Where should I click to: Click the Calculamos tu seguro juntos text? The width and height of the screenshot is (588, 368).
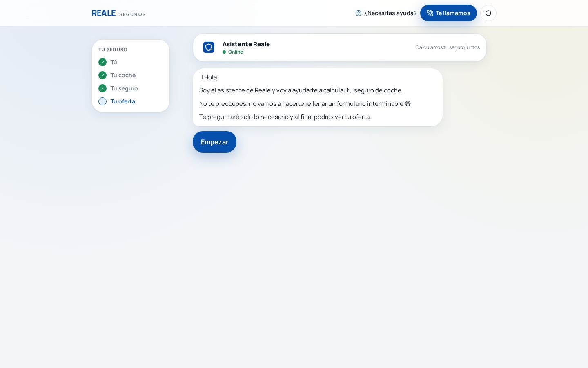coord(448,47)
